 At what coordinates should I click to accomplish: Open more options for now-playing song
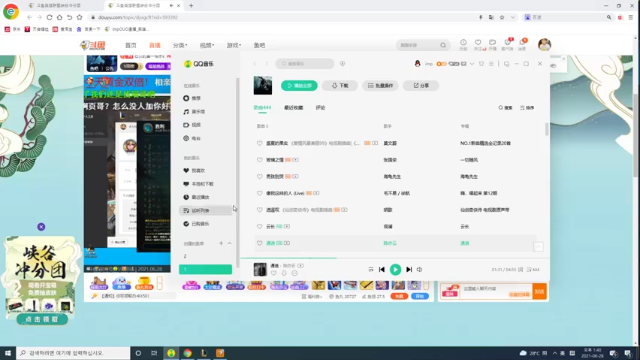pos(295,273)
